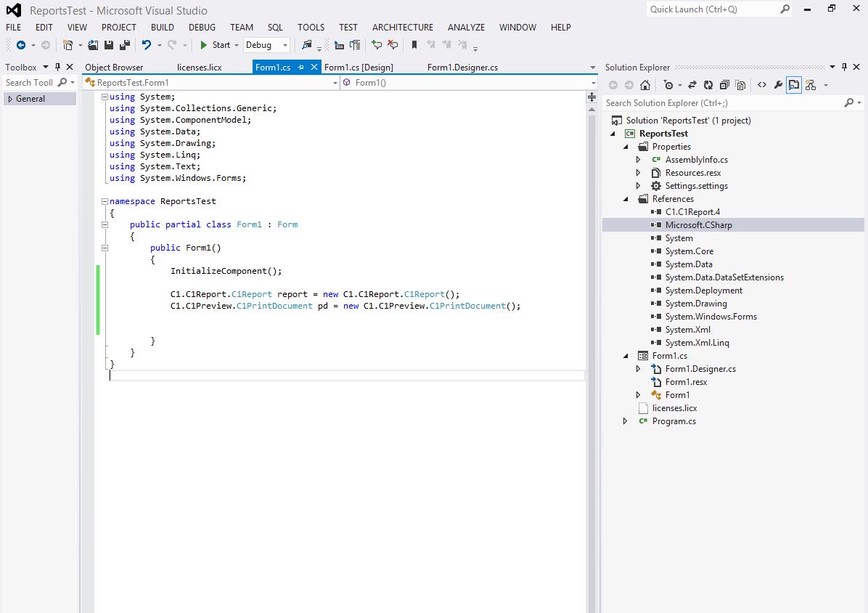Open Properties with the wrench icon
The height and width of the screenshot is (613, 868).
pyautogui.click(x=778, y=85)
